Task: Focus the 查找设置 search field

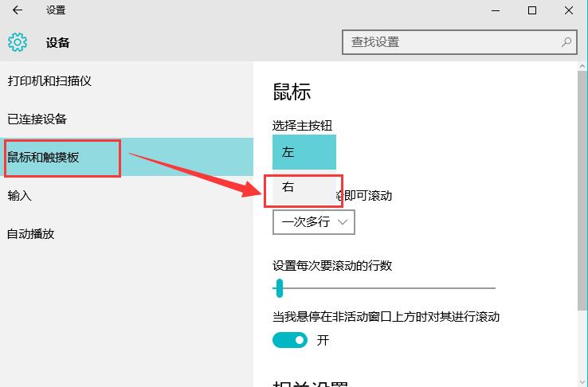Action: point(450,42)
